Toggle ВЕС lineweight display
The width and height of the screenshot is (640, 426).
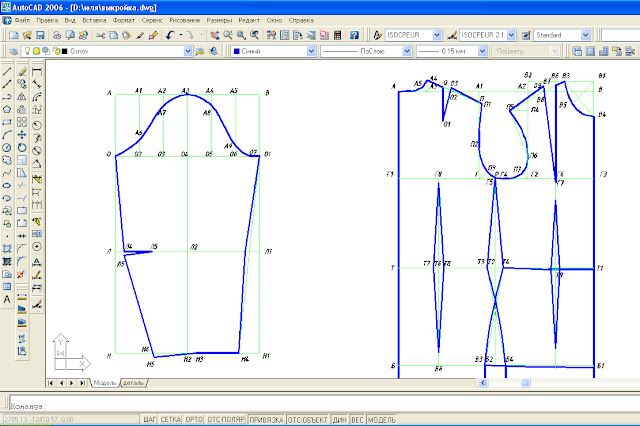358,419
